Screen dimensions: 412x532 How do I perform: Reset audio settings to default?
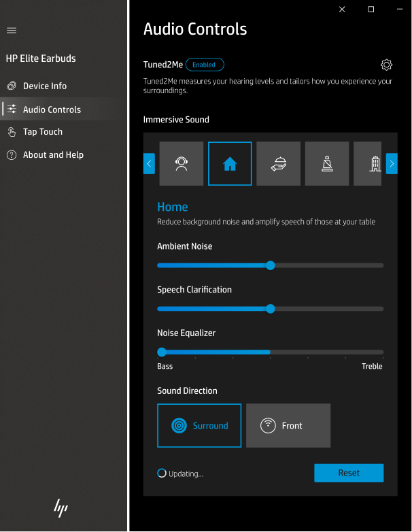pyautogui.click(x=349, y=473)
